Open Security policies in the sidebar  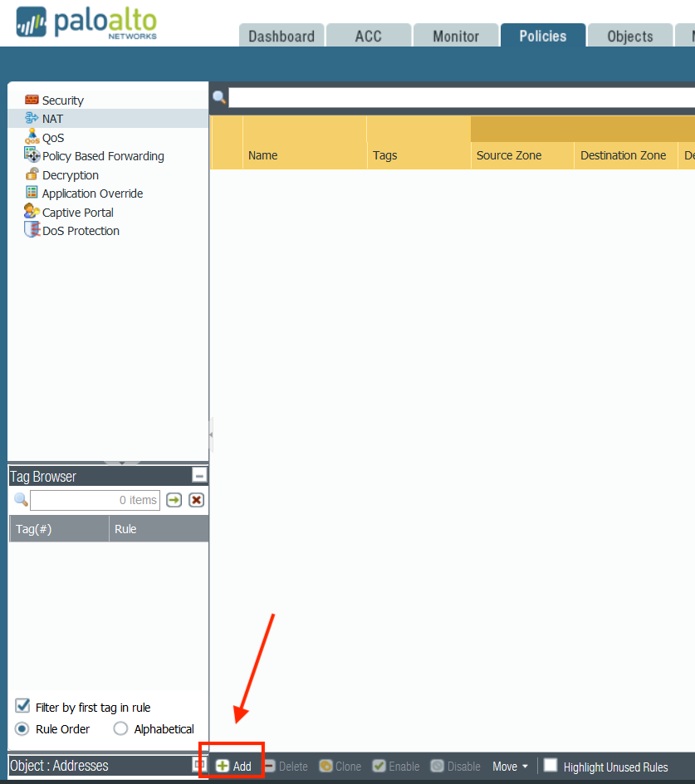pyautogui.click(x=62, y=100)
